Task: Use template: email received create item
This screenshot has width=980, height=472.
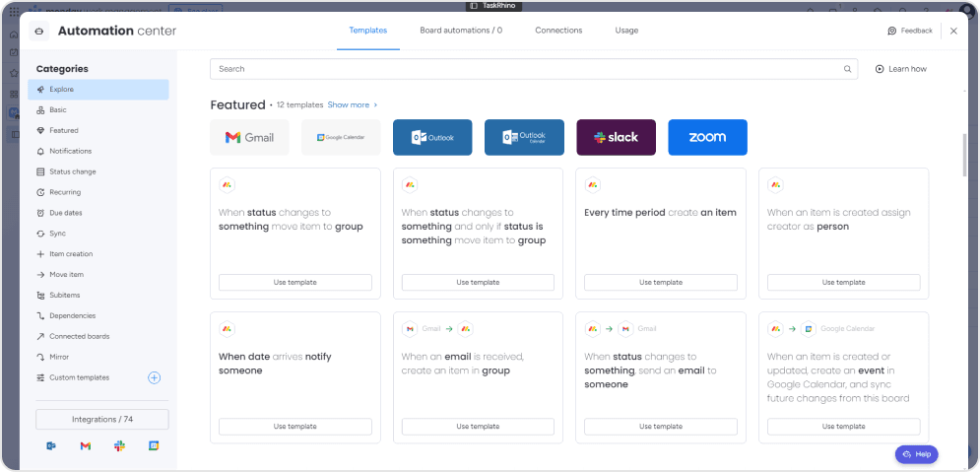Action: tap(478, 427)
